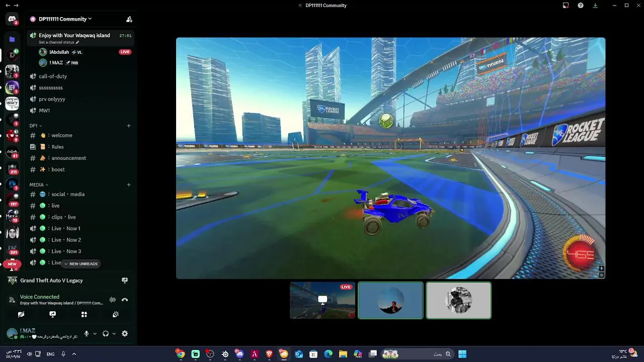Open Voice Connected details link
Viewport: 644px width, 362px height.
coord(40,297)
